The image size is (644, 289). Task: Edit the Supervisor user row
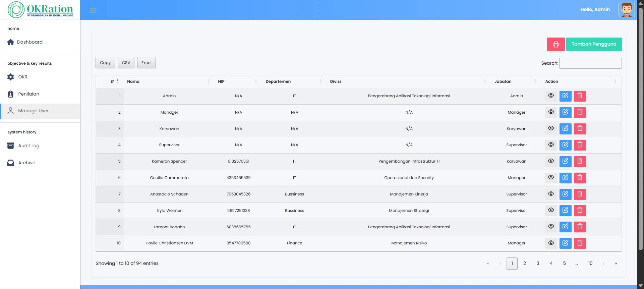point(565,145)
